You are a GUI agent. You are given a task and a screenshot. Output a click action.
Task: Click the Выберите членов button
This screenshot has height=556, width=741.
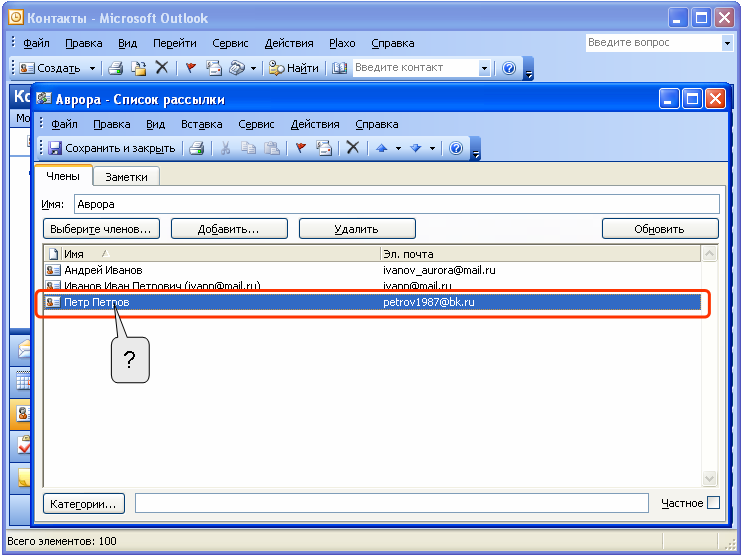(x=101, y=229)
